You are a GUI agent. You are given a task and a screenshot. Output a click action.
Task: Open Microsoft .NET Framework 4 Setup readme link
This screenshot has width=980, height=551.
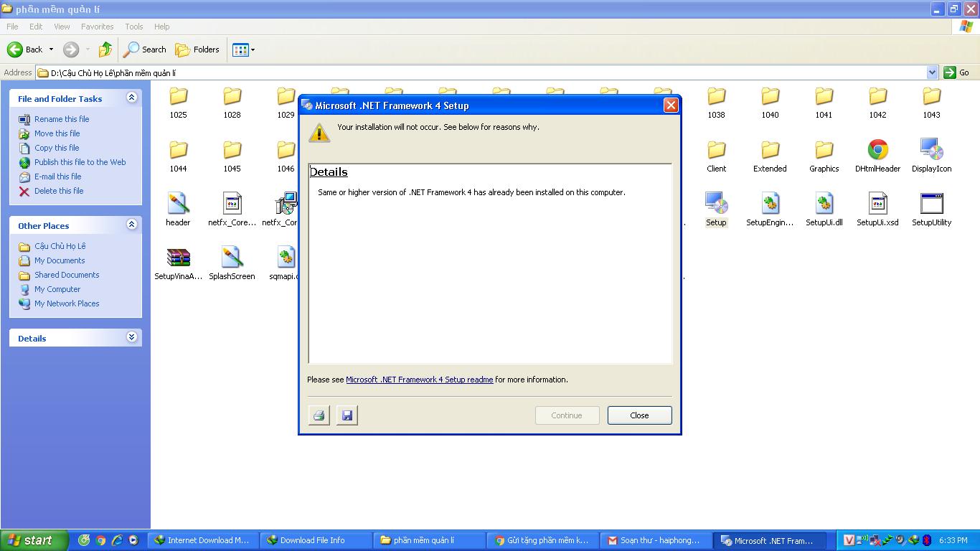click(419, 380)
